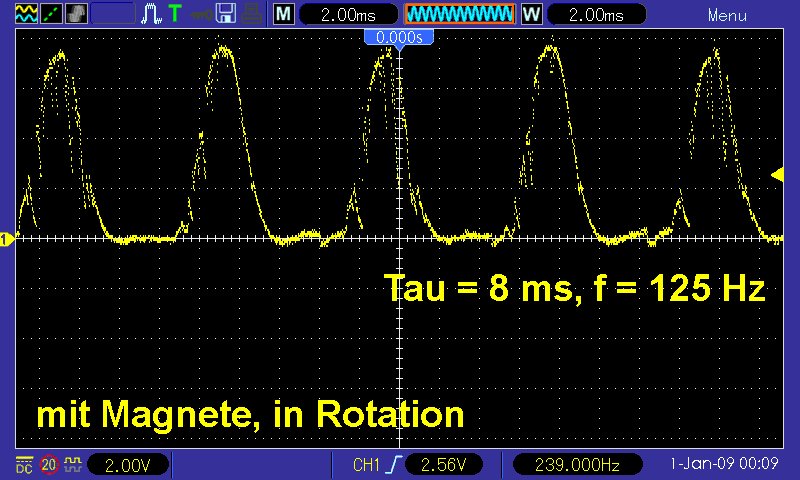Click the green T trigger status icon
This screenshot has height=480, width=800.
point(175,14)
